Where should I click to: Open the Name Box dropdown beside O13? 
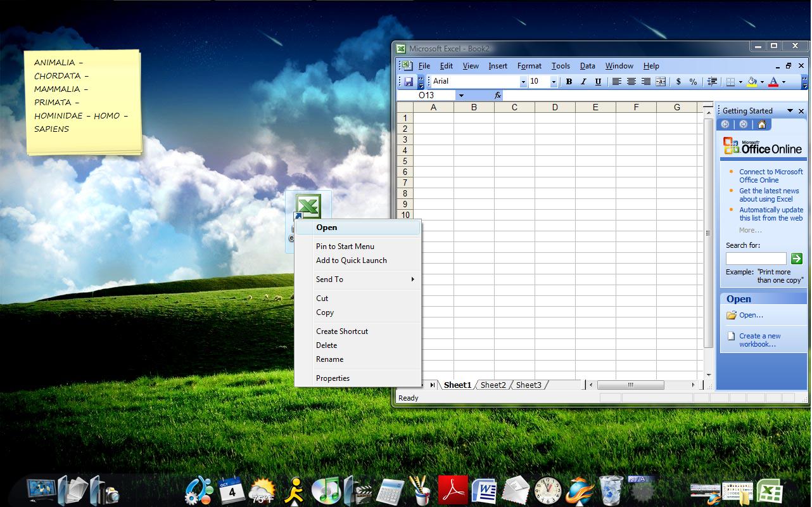coord(461,96)
